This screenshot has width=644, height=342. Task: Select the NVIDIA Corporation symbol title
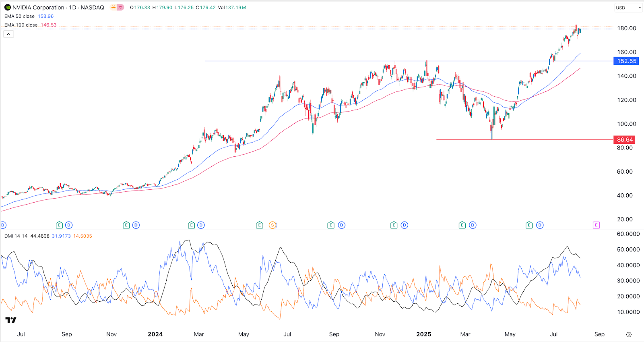point(58,7)
